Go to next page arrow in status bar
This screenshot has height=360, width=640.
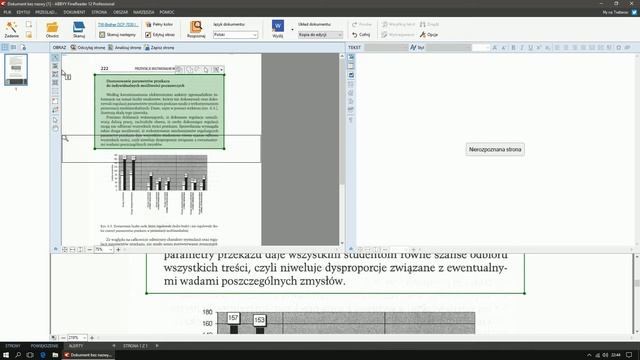[x=157, y=346]
